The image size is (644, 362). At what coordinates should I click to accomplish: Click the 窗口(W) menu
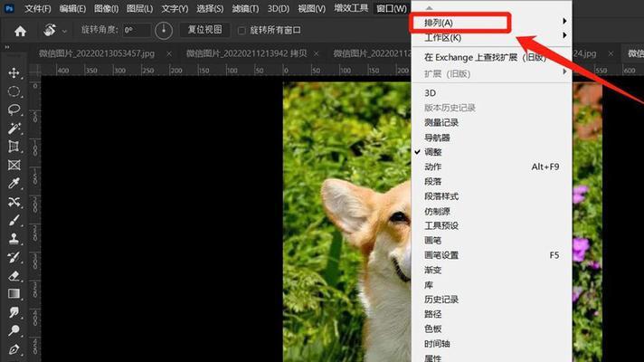pos(392,9)
